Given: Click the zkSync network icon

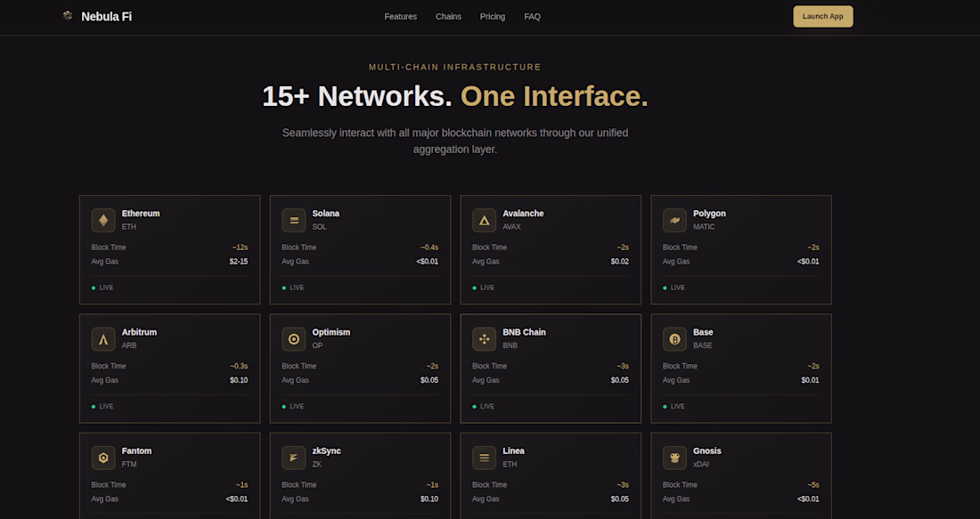Looking at the screenshot, I should point(294,458).
